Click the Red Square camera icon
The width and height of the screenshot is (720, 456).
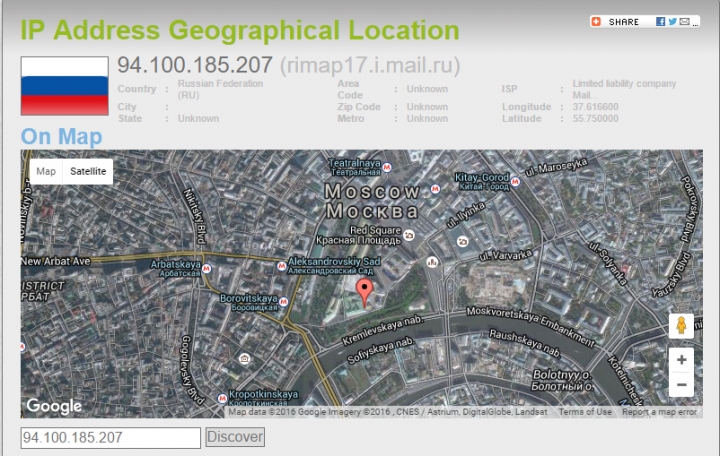pos(409,235)
